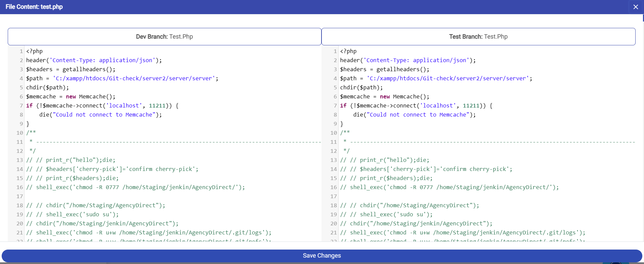Screen dimensions: 644x264
Task: Click the getallheaders() line in Dev Branch
Action: click(x=70, y=70)
